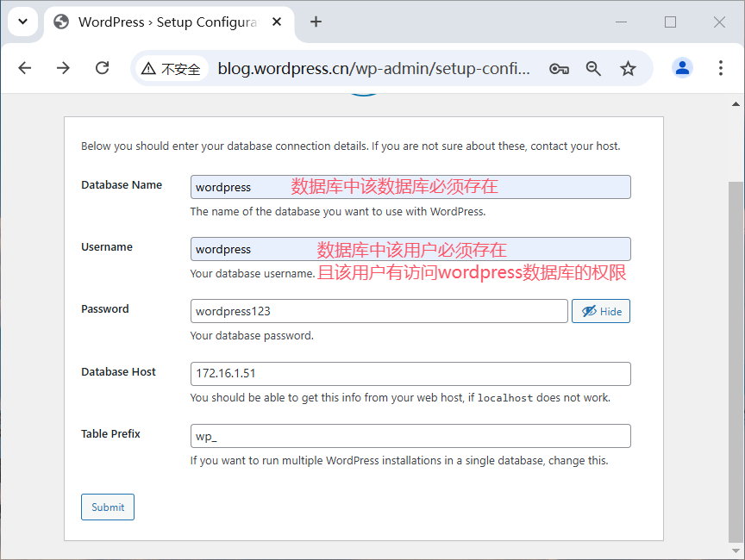Screen dimensions: 745x560
Task: Click the browser forward arrow
Action: click(63, 68)
